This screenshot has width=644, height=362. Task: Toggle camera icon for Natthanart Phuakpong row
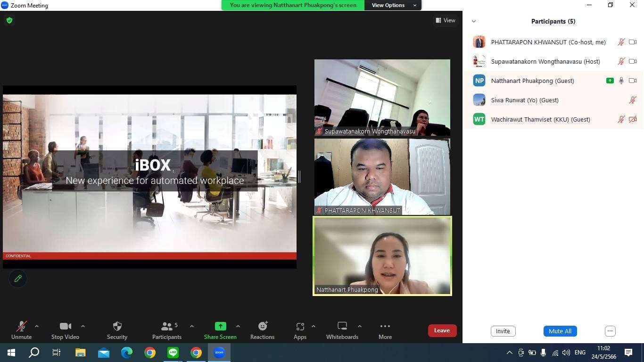point(633,81)
